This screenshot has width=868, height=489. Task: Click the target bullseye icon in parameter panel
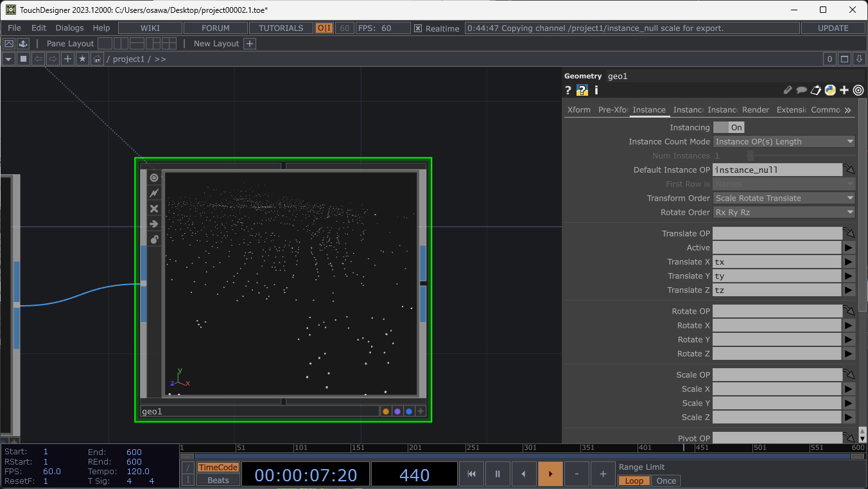click(x=858, y=91)
